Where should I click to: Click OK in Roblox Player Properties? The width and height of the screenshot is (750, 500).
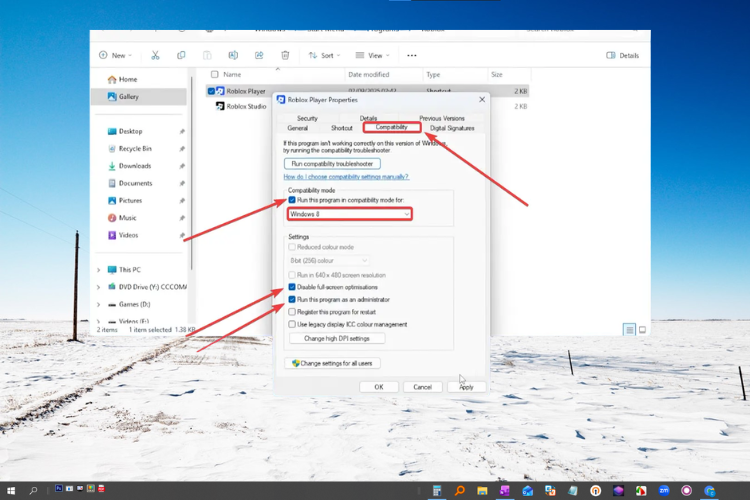379,387
